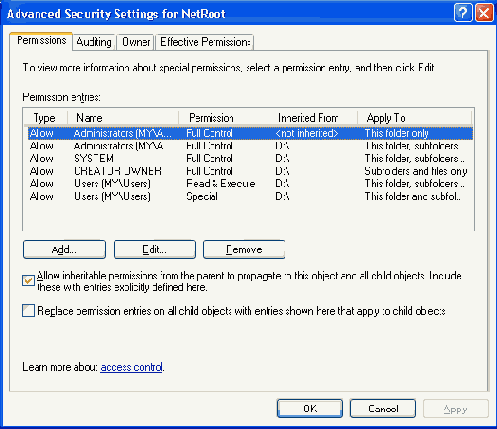
Task: Sort entries by the Name column header
Action: coord(123,118)
